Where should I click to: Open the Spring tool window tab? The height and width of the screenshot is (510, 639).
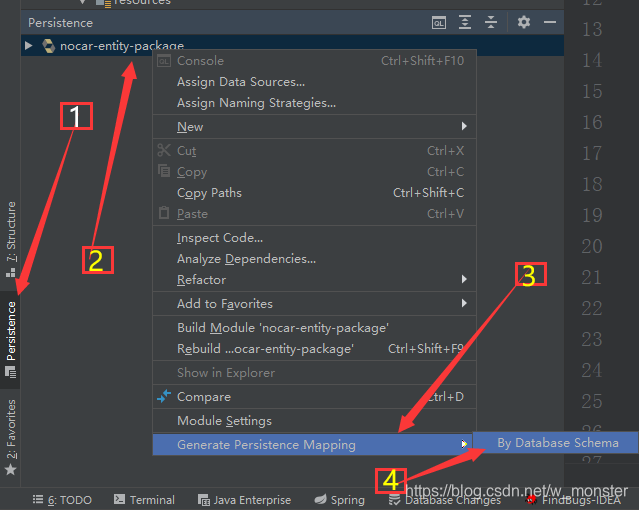coord(339,500)
